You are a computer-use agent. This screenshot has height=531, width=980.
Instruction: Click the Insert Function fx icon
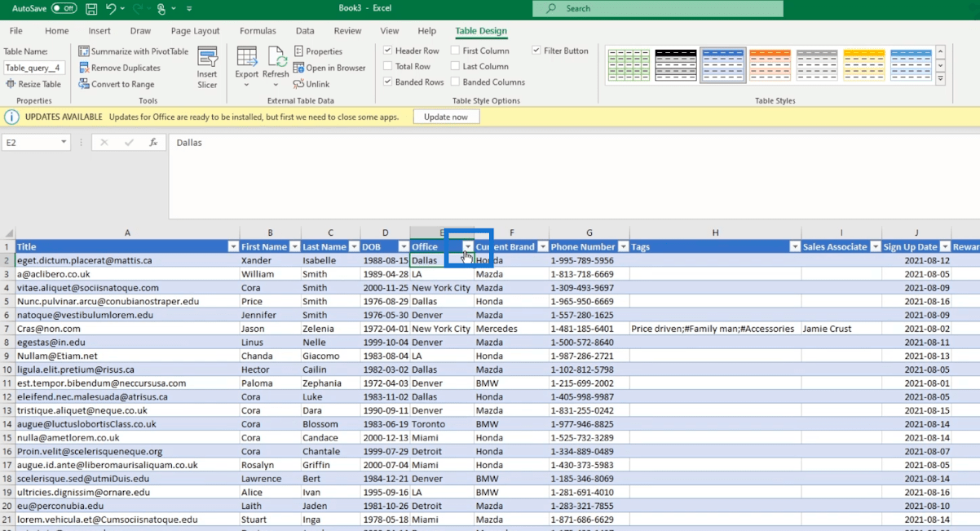point(153,143)
